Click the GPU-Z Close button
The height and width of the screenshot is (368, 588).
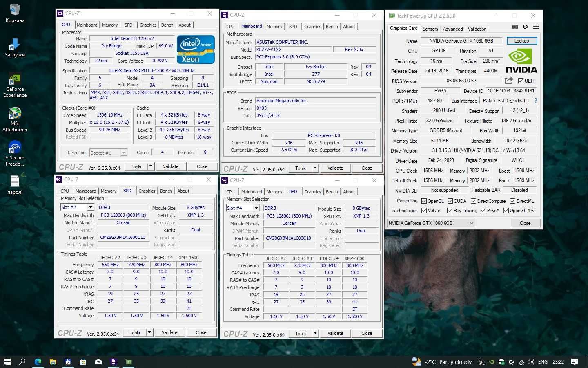tap(525, 223)
